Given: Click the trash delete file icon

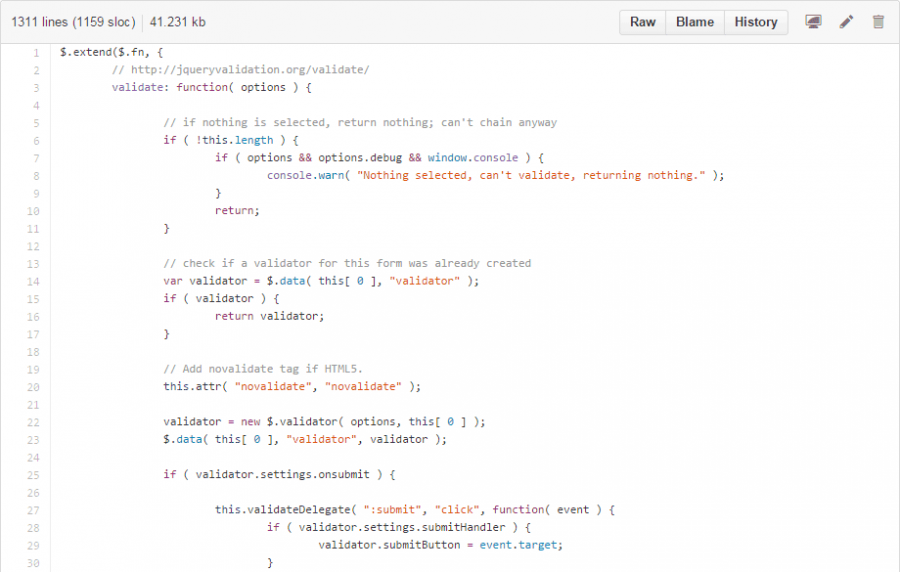Looking at the screenshot, I should point(878,22).
